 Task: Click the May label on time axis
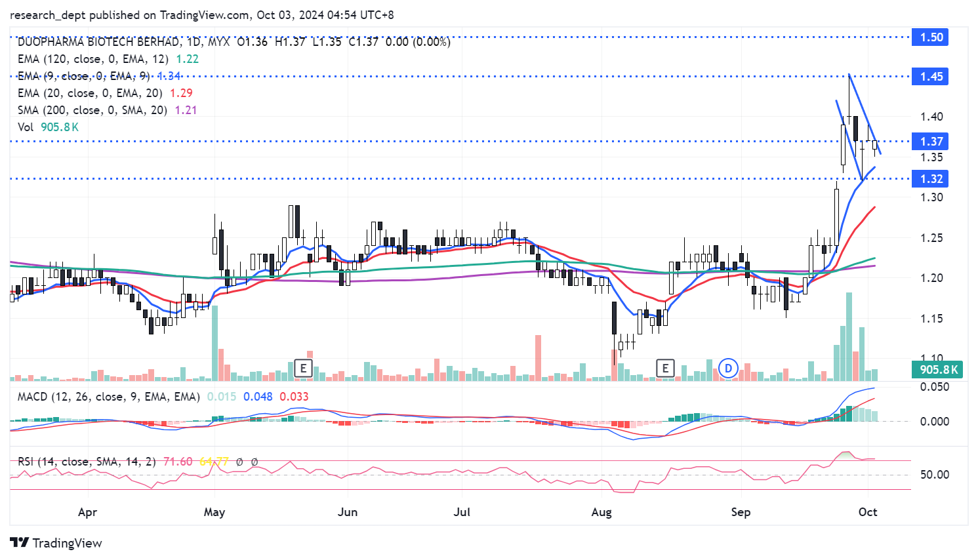coord(214,512)
